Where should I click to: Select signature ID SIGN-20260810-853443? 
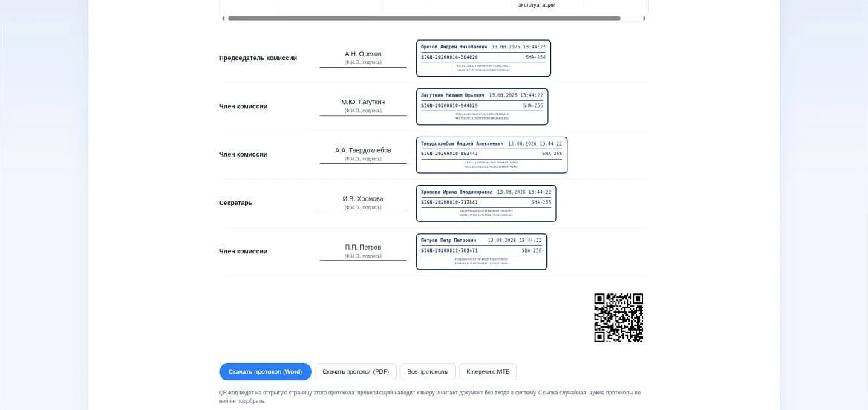pos(449,154)
